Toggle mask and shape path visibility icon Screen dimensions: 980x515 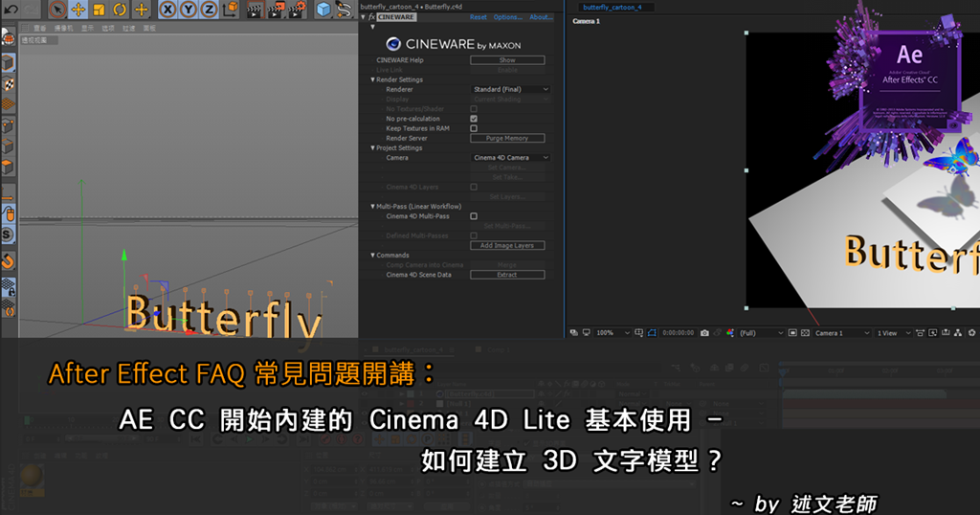tap(651, 333)
